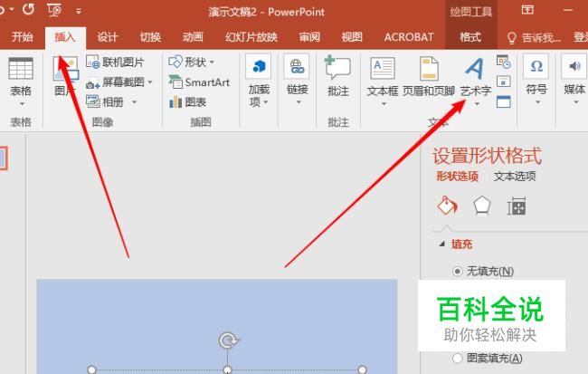Switch to the 幻灯片放映 Slide Show tab

(251, 37)
